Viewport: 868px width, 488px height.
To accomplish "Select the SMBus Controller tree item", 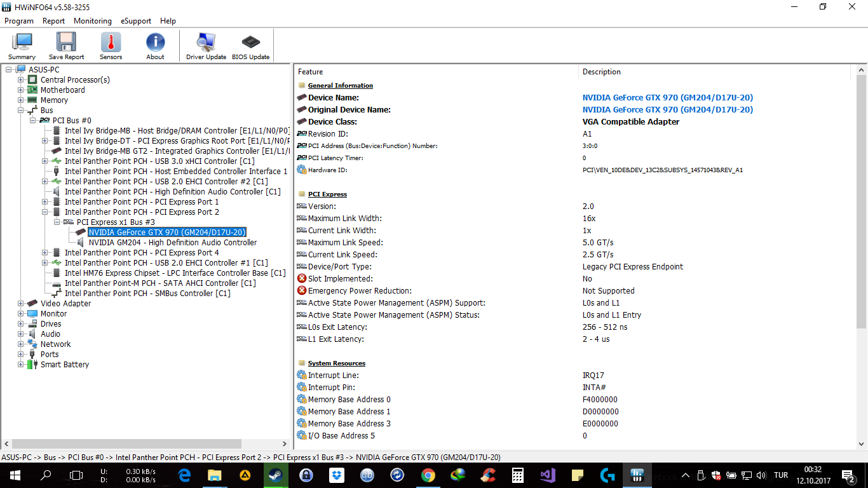I will click(x=147, y=294).
